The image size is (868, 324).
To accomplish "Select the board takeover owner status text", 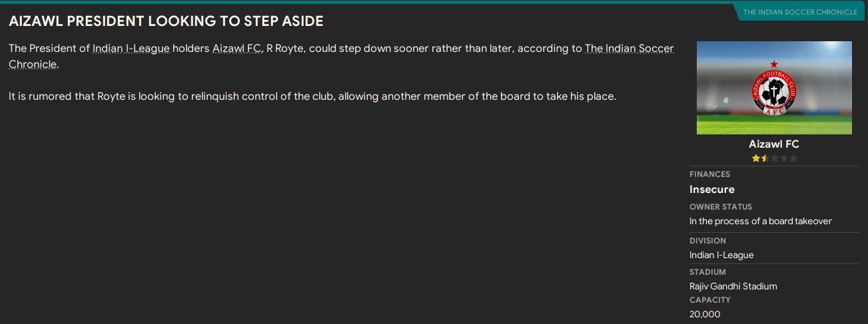I will pos(760,221).
